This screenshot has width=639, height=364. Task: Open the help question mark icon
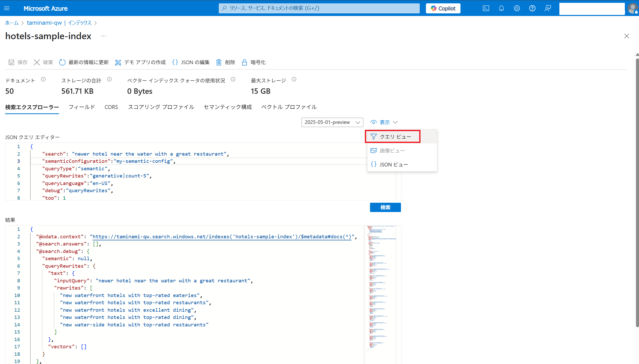[532, 8]
